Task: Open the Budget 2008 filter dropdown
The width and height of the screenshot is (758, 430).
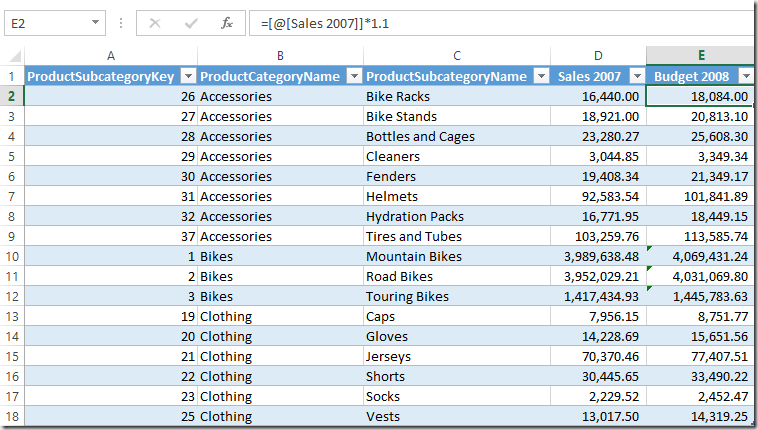Action: (x=746, y=76)
